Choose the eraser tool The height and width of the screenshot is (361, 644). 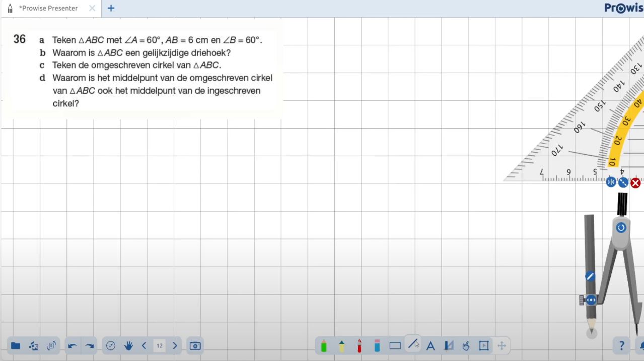coord(377,345)
